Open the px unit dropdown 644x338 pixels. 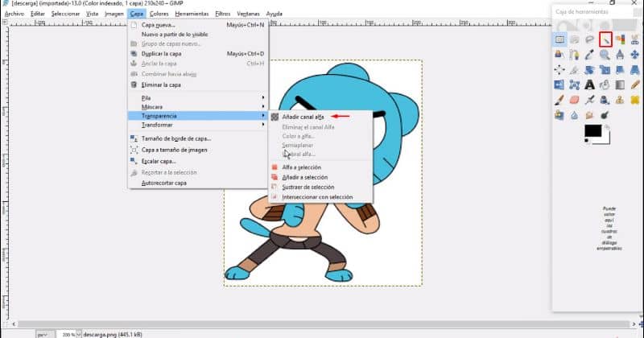[x=45, y=335]
